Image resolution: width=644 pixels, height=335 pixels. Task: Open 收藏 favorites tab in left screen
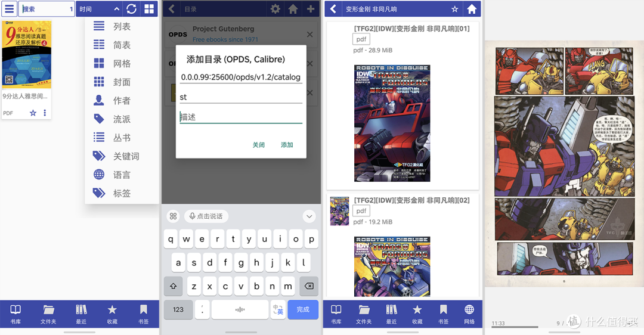[112, 314]
